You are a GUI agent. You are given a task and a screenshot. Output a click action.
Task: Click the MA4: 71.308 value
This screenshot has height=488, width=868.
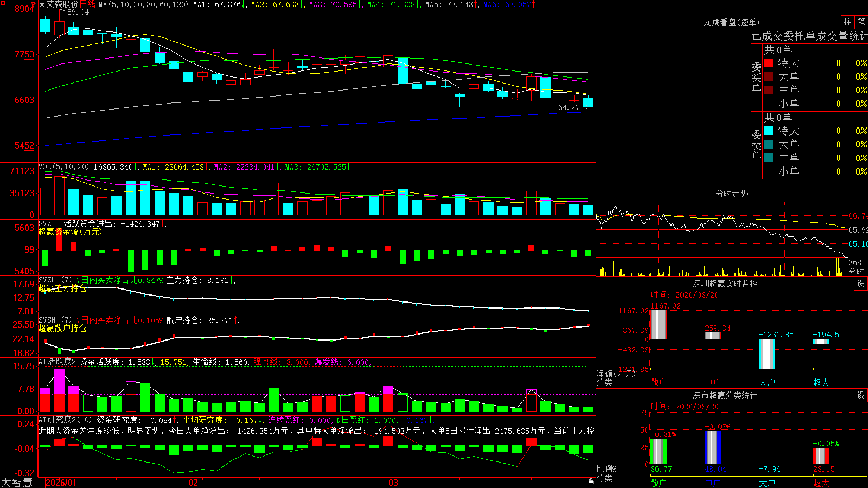[x=393, y=4]
